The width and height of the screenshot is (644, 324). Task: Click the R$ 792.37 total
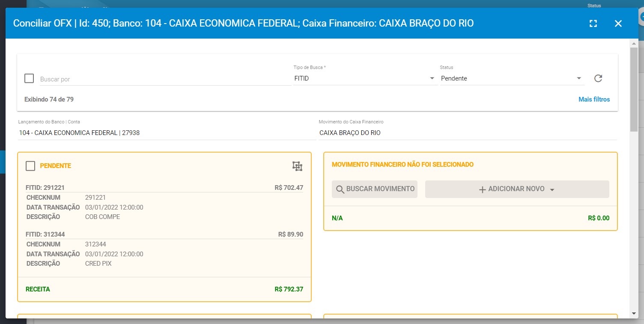click(289, 289)
